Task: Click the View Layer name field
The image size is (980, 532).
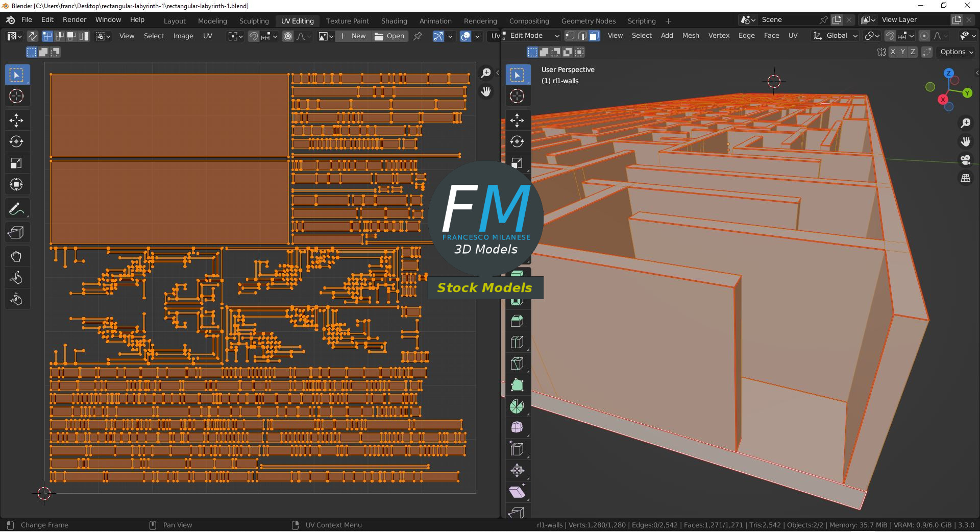Action: pos(914,19)
